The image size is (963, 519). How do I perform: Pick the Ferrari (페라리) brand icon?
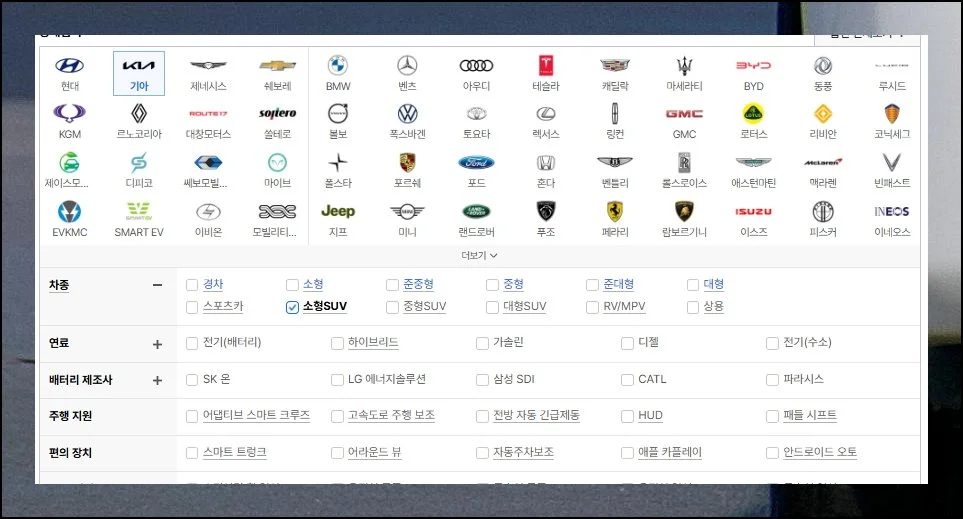pos(615,212)
